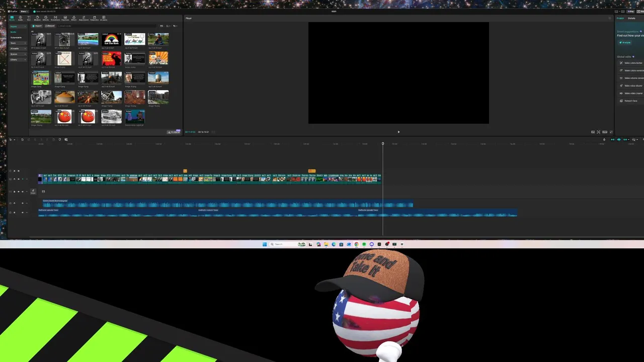The image size is (644, 362).
Task: Click the shield marker icon in timeline toolbar
Action: [60, 139]
